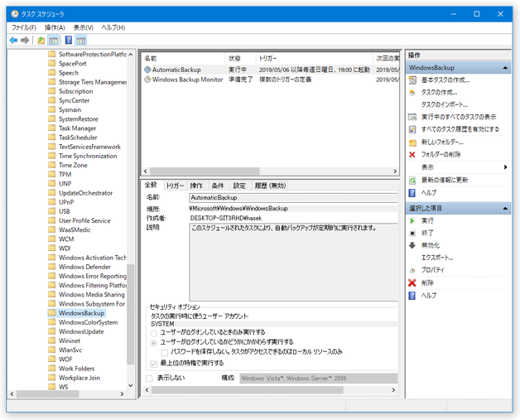The image size is (520, 420).
Task: Select ユーザーがログオンしているかどうかにかかわらず実行する radio button
Action: coord(153,343)
